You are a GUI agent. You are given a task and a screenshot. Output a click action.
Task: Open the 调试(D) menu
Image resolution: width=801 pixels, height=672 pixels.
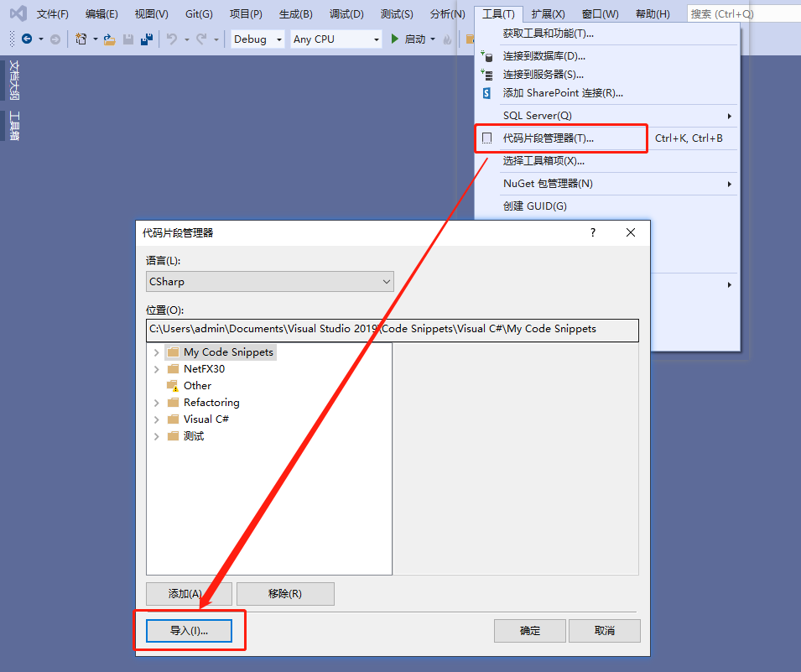click(x=346, y=13)
